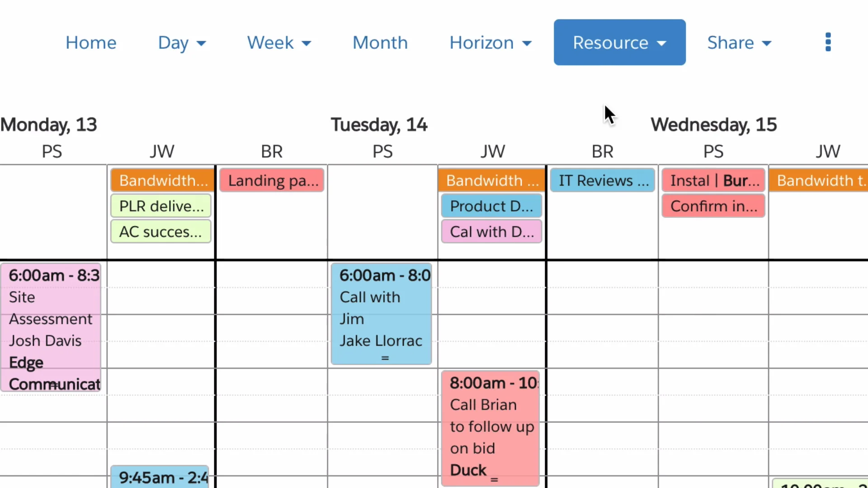
Task: Open the AC succes... event
Action: click(161, 232)
